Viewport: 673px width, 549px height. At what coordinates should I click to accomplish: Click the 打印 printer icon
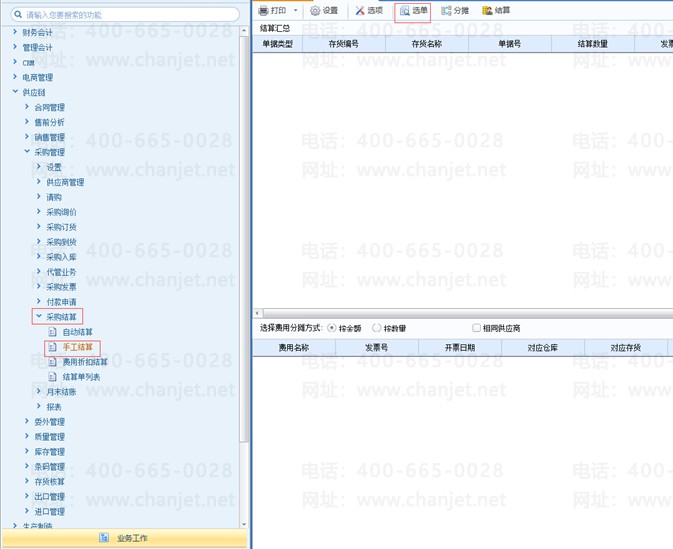(263, 11)
